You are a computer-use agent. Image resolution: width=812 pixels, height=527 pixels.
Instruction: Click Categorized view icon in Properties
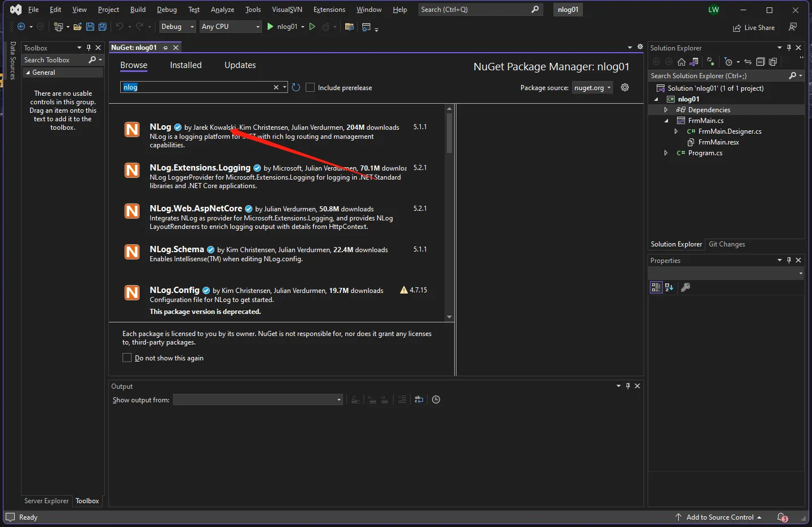click(x=656, y=287)
